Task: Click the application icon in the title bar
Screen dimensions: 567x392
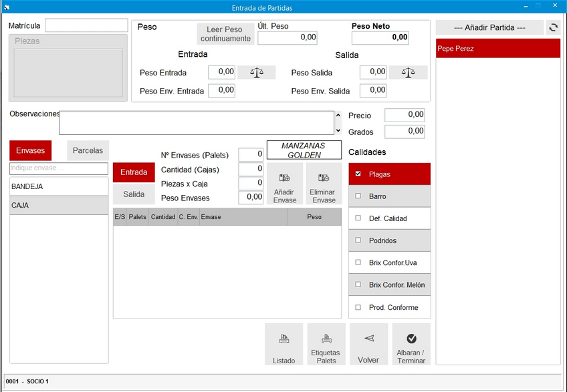Action: point(7,7)
